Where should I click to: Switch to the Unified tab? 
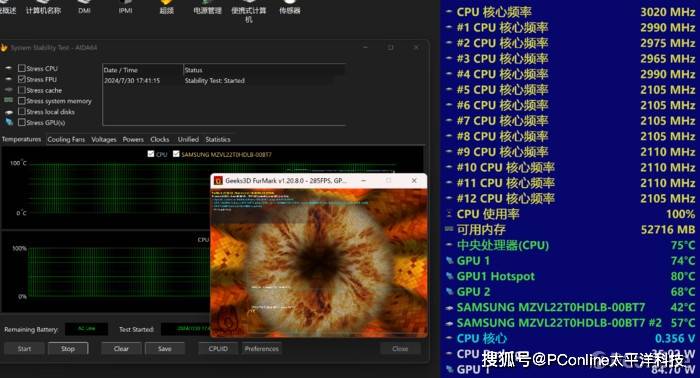coord(188,139)
